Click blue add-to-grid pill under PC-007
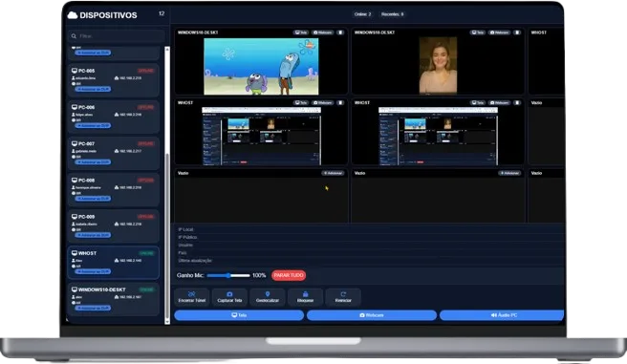 pyautogui.click(x=93, y=161)
